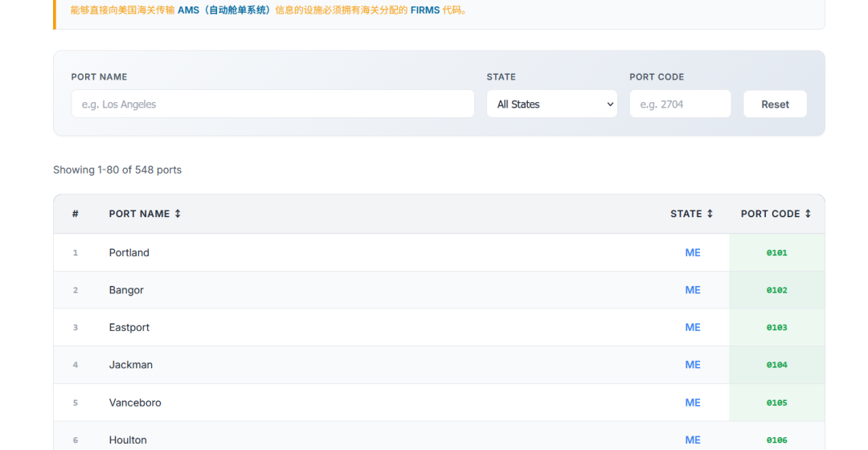Click port code 0104

click(776, 365)
